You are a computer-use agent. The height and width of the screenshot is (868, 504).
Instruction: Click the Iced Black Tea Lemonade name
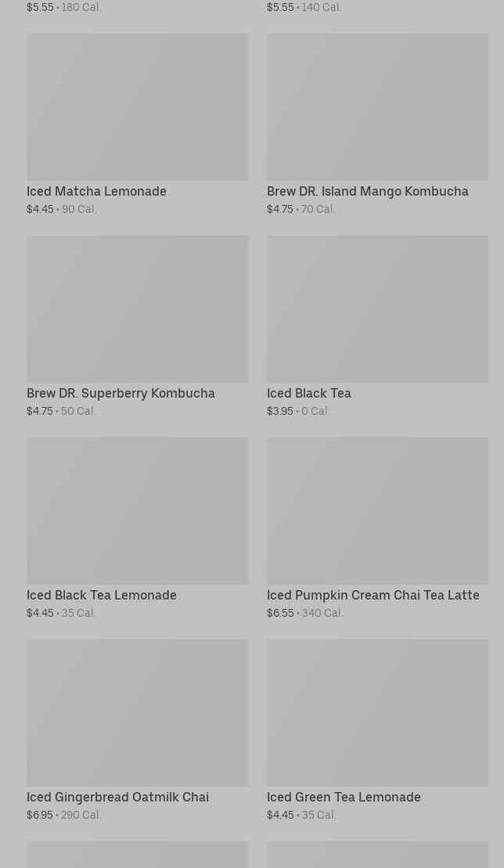[101, 596]
